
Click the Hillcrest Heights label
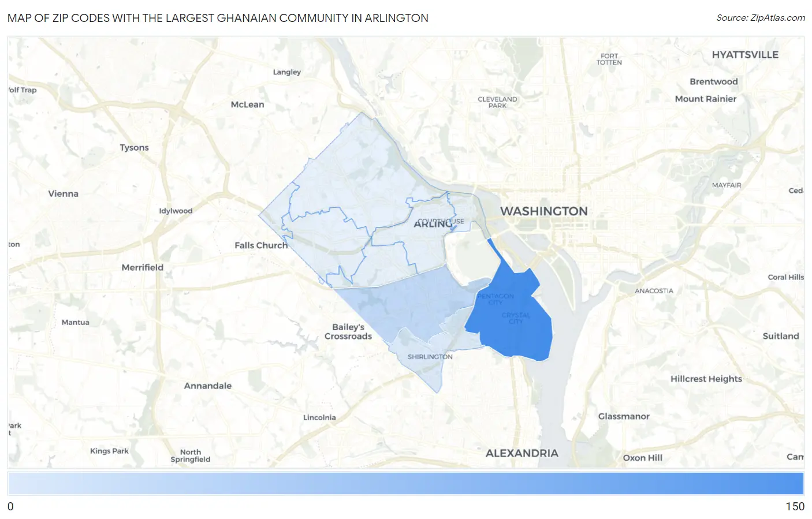point(706,379)
